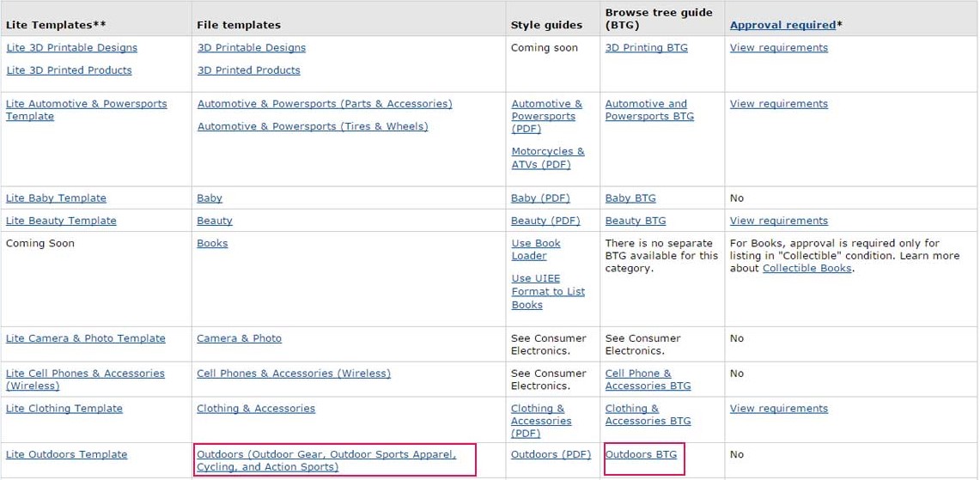Viewport: 980px width, 480px height.
Task: Select Automotive & Powersports (Parts & Accessories) template
Action: [324, 104]
